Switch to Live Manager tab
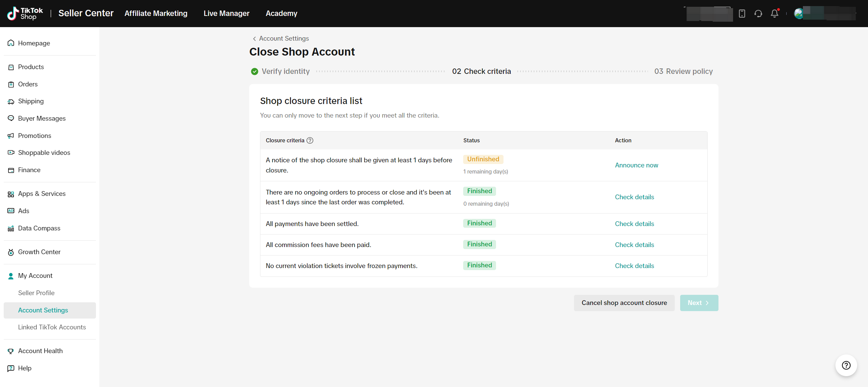The image size is (868, 387). click(x=226, y=14)
